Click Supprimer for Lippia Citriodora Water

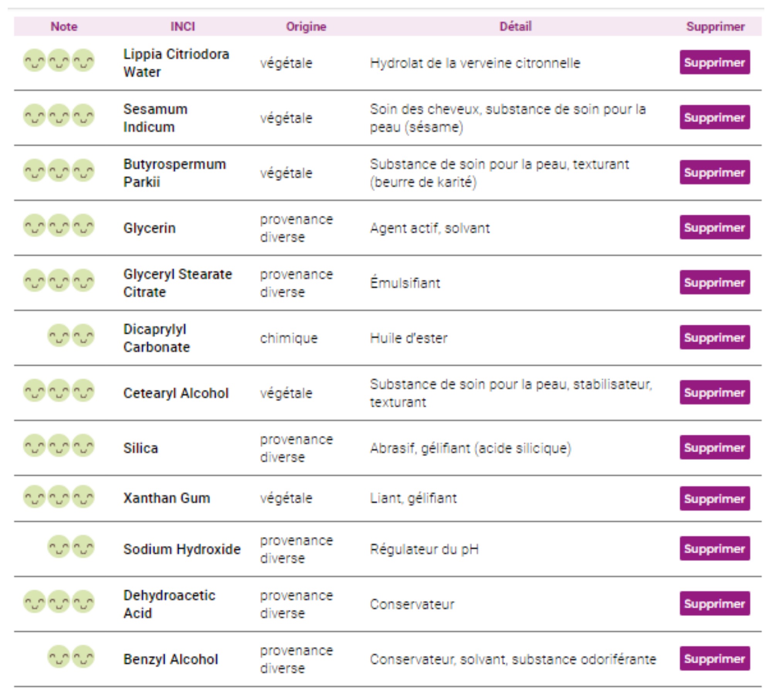pos(714,62)
